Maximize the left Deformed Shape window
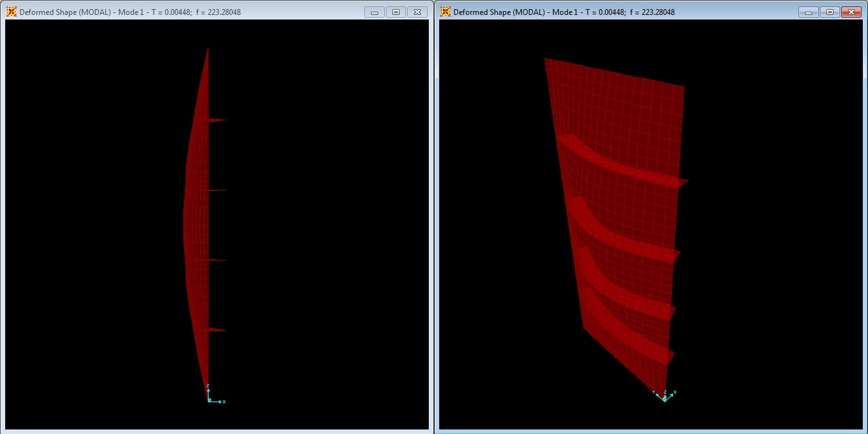868x434 pixels. click(396, 12)
